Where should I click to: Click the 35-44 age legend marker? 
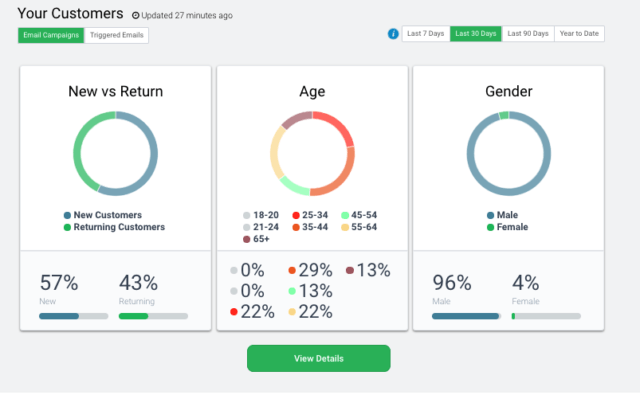pos(296,227)
